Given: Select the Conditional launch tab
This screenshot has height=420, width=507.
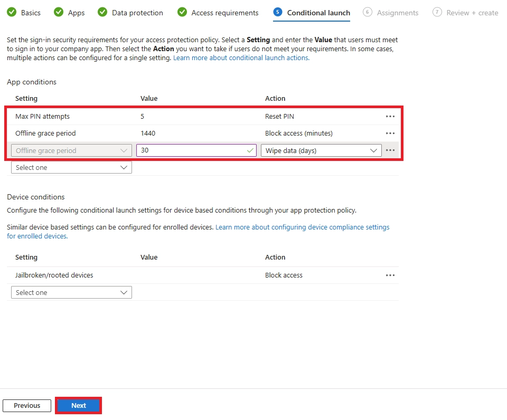Looking at the screenshot, I should point(312,13).
